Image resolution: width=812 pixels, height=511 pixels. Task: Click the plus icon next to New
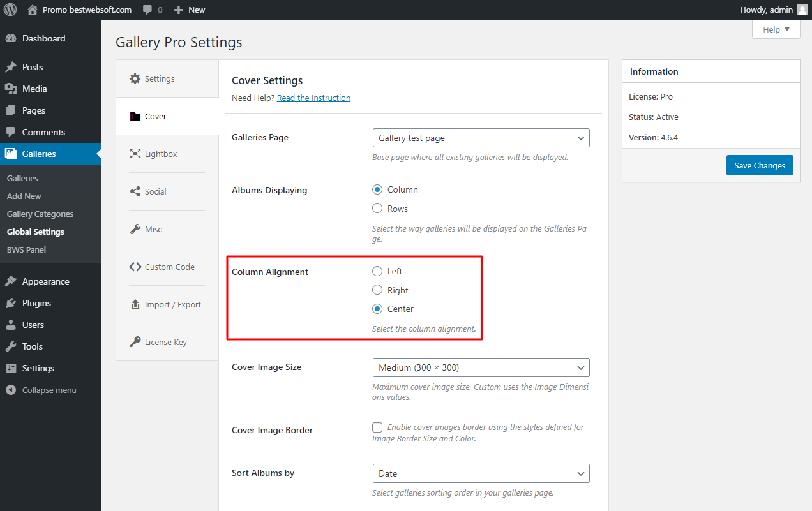coord(179,10)
